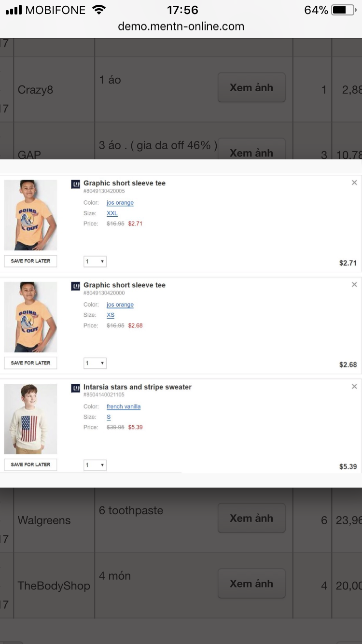
Task: Save the XS tee for later
Action: [x=30, y=363]
